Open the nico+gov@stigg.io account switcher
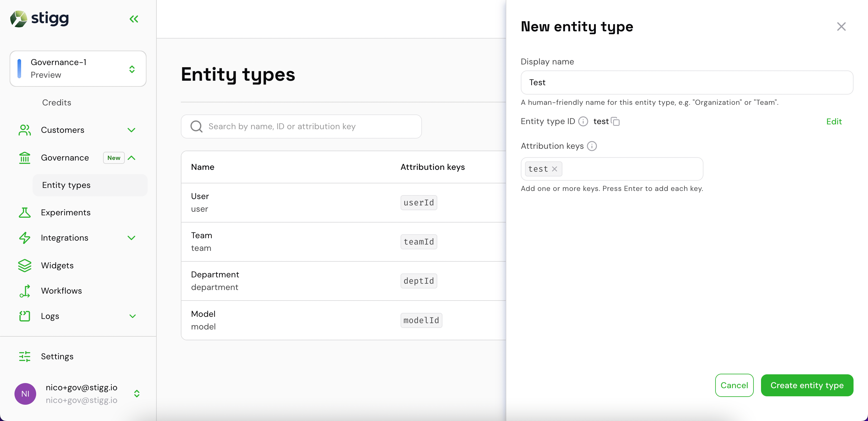The width and height of the screenshot is (868, 421). (137, 394)
